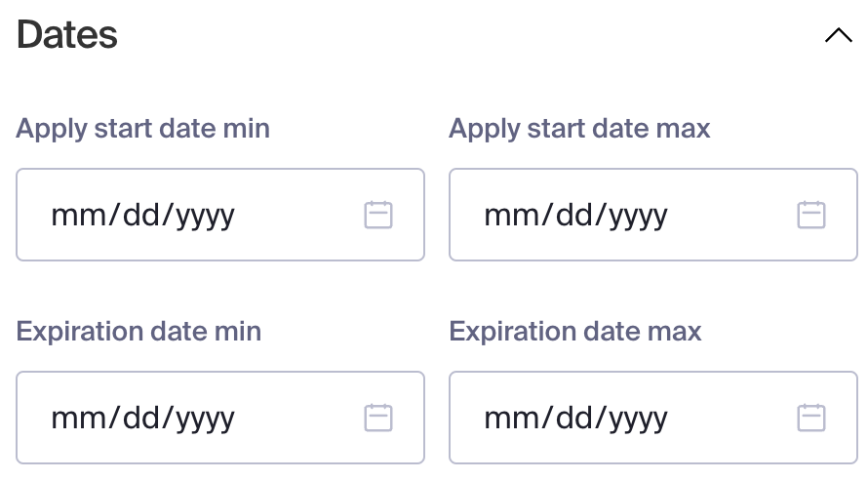This screenshot has height=480, width=868.
Task: Collapse the Dates section chevron
Action: pyautogui.click(x=838, y=35)
